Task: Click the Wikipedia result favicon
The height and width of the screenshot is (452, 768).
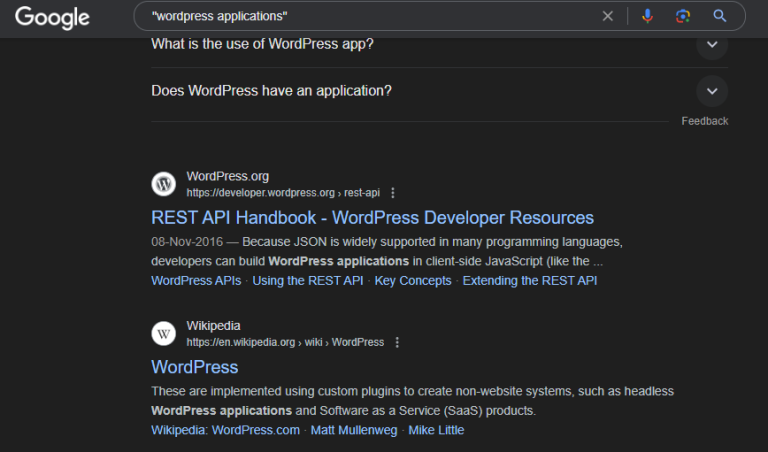Action: tap(163, 333)
